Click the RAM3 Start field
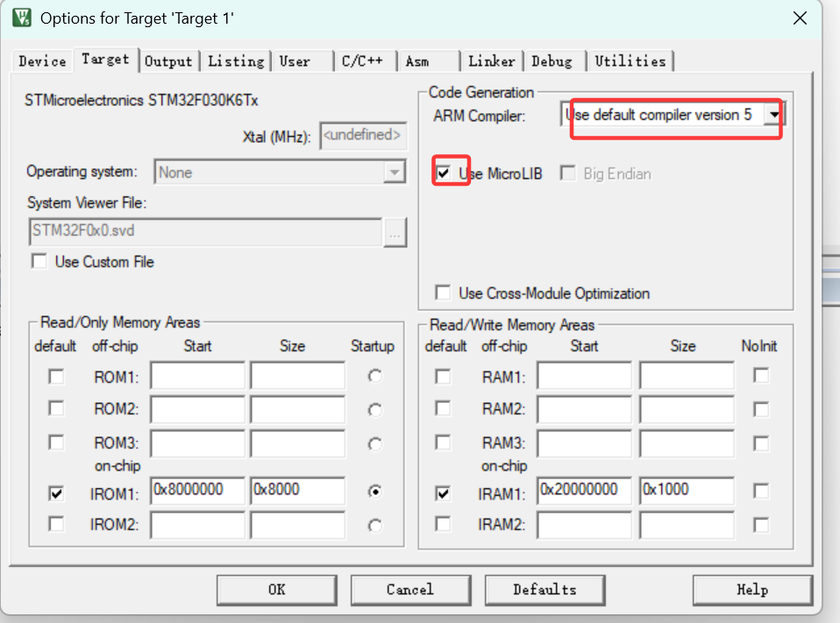 tap(585, 443)
